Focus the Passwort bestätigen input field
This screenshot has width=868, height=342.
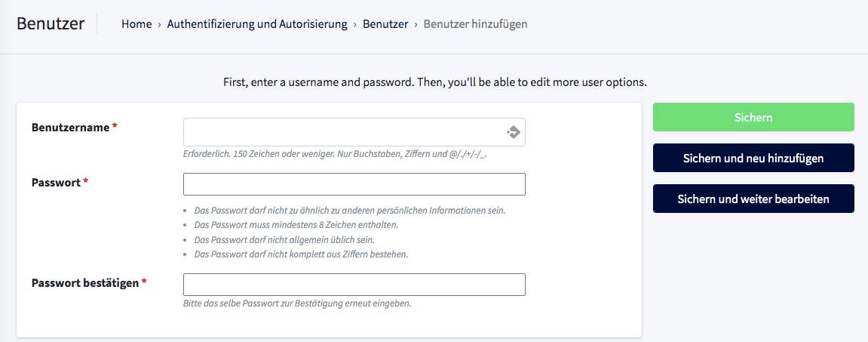354,285
